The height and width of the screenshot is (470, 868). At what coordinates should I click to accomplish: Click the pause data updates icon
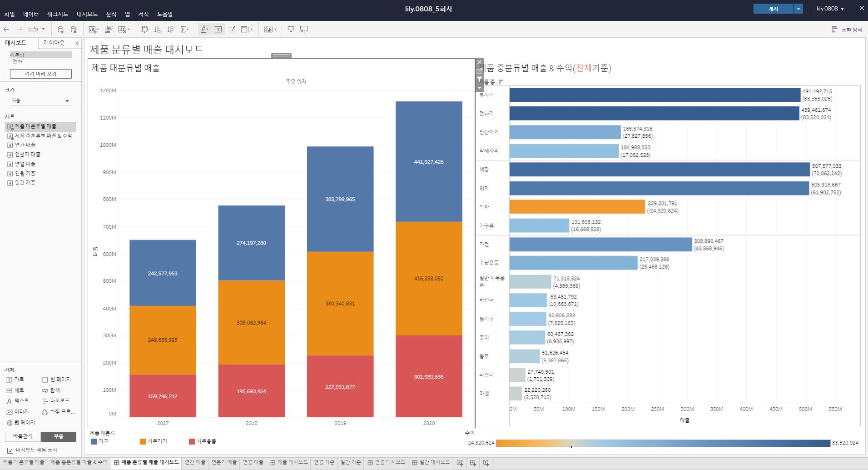point(74,30)
